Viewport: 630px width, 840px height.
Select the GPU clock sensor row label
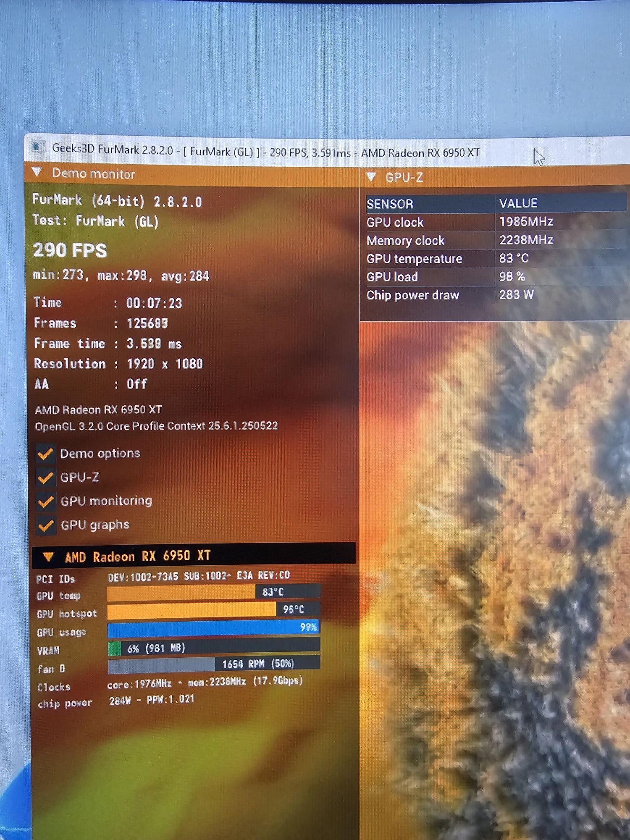click(395, 222)
